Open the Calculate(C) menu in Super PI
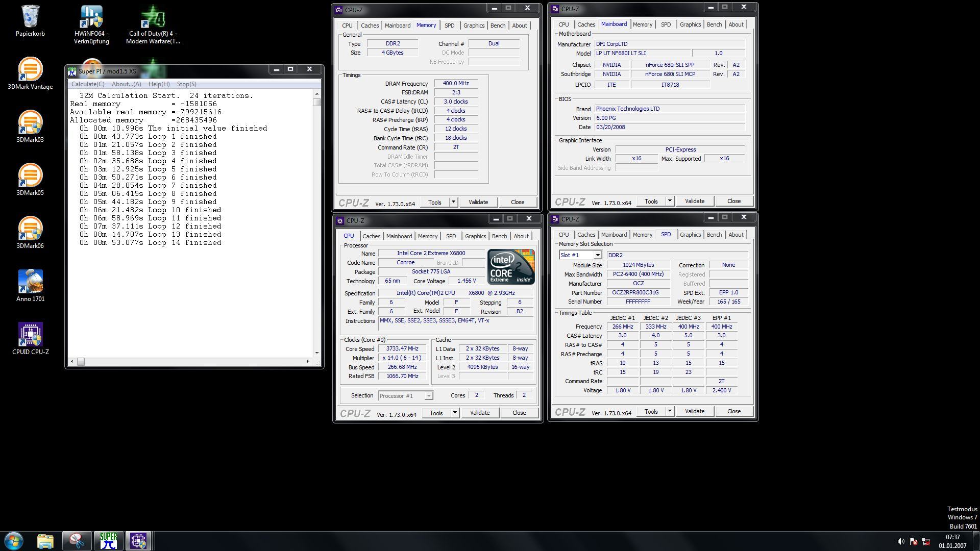This screenshot has height=551, width=980. pos(88,84)
